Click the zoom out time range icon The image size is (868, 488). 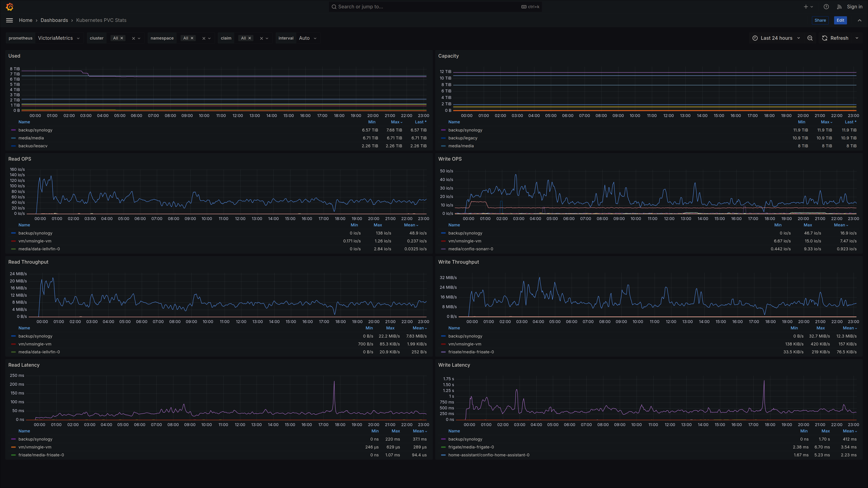coord(810,38)
